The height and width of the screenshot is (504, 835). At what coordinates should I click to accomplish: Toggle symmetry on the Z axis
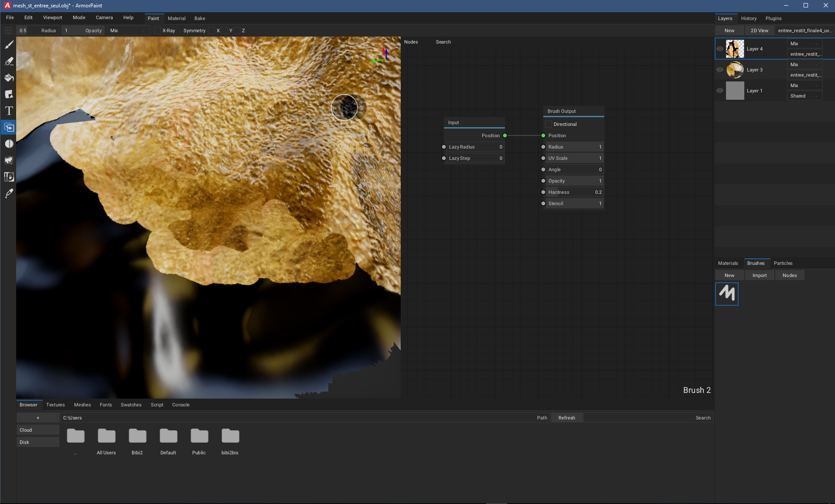coord(237,30)
